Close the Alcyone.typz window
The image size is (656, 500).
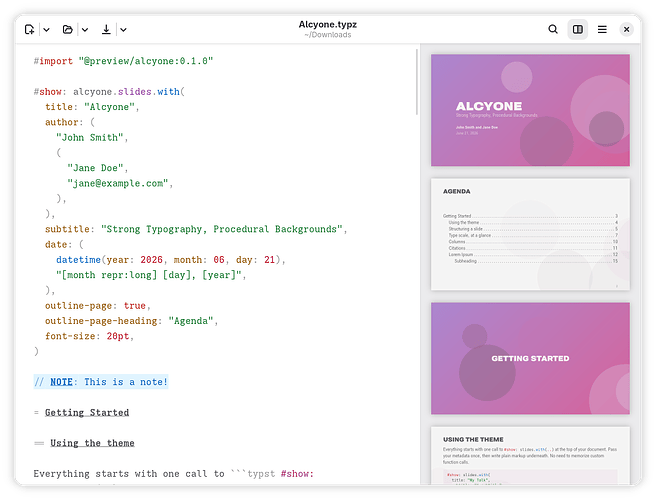pyautogui.click(x=626, y=29)
